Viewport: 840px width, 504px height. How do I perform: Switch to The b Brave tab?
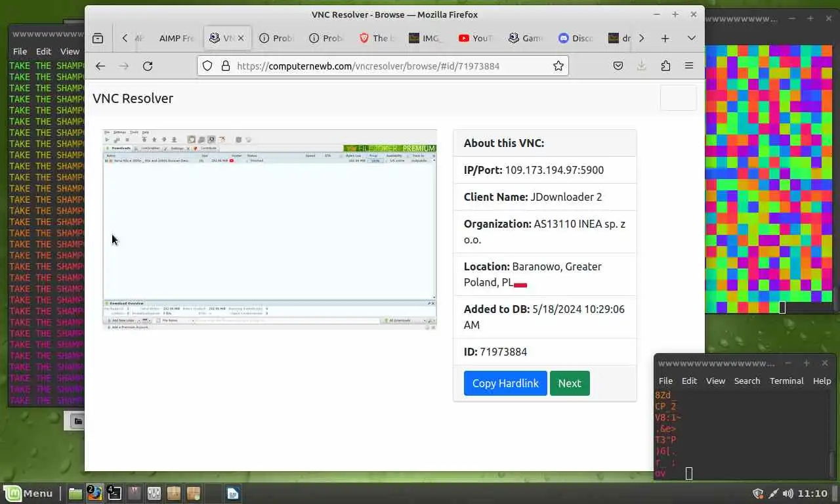(x=377, y=38)
